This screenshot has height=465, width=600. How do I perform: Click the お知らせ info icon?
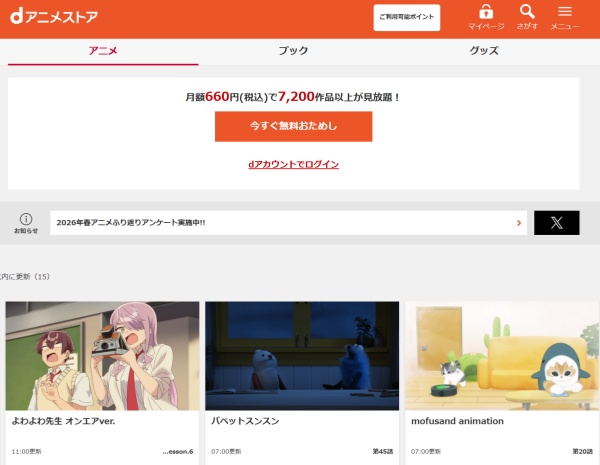pos(26,223)
